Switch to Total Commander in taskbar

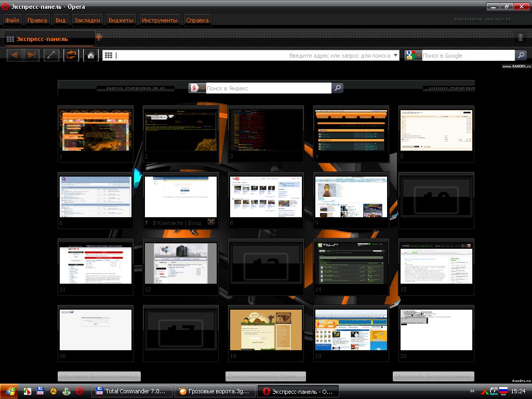click(x=131, y=391)
